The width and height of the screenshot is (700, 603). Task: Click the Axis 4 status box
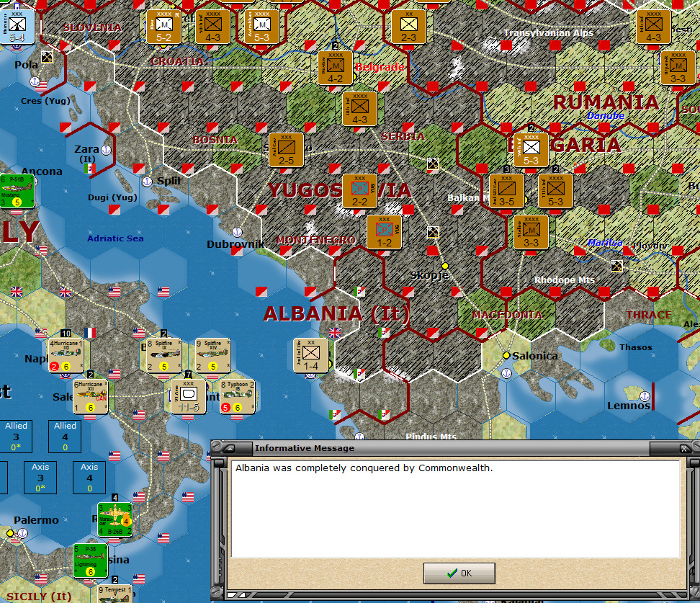point(89,477)
